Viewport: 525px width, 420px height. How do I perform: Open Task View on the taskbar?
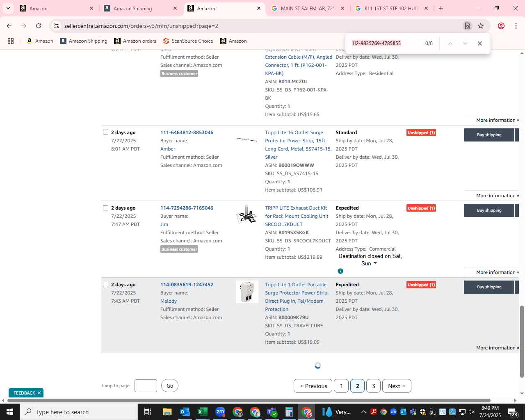[x=148, y=412]
